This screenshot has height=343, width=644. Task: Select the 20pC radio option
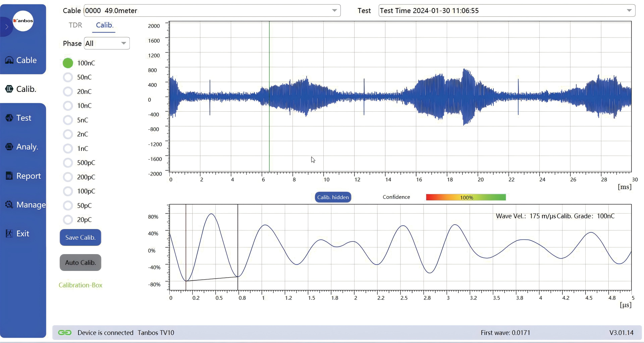click(x=68, y=220)
